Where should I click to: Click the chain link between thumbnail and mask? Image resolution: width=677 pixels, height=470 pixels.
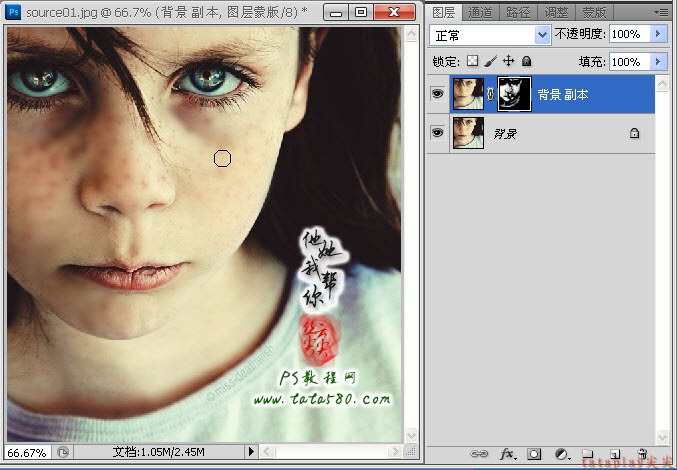[490, 94]
